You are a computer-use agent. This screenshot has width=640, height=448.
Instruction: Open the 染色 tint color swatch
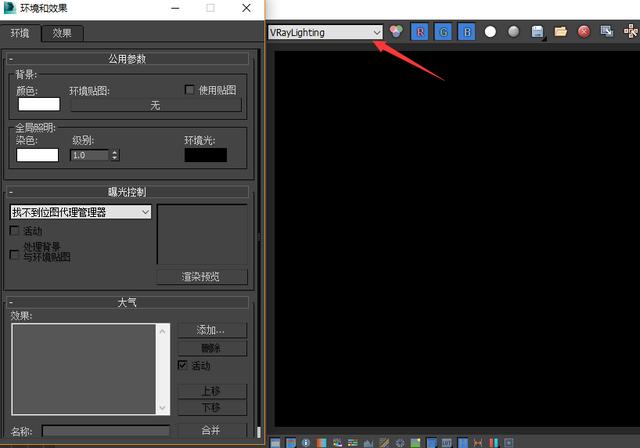point(37,155)
